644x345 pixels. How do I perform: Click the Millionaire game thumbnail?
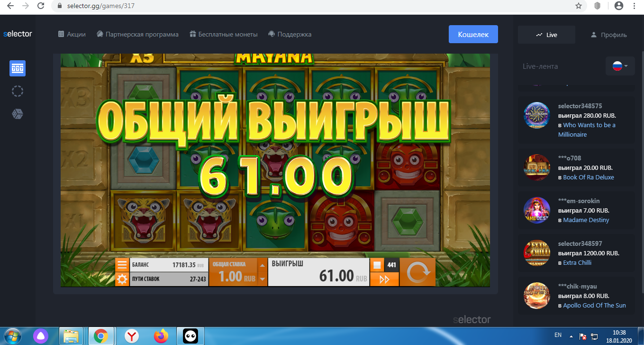537,115
